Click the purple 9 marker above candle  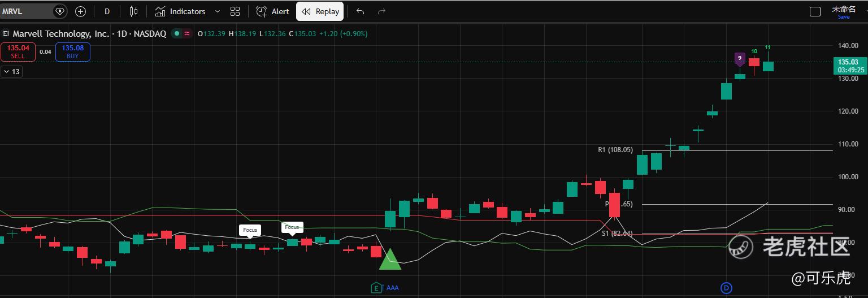point(739,58)
